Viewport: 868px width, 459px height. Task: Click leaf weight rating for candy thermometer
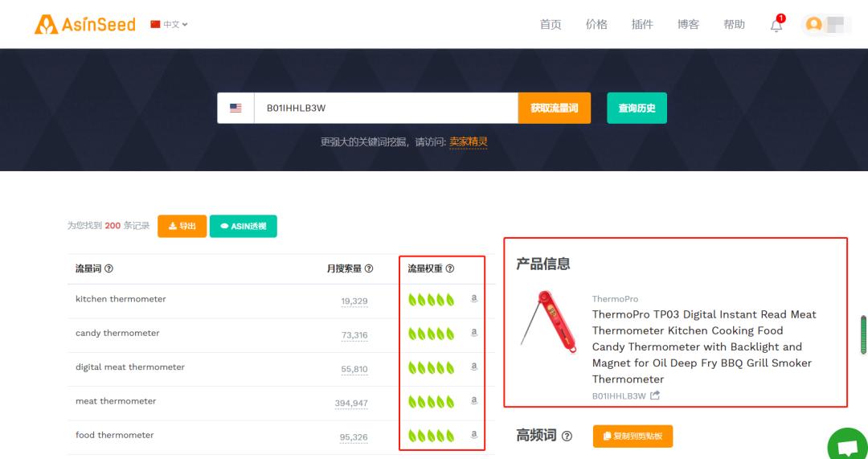[x=432, y=334]
